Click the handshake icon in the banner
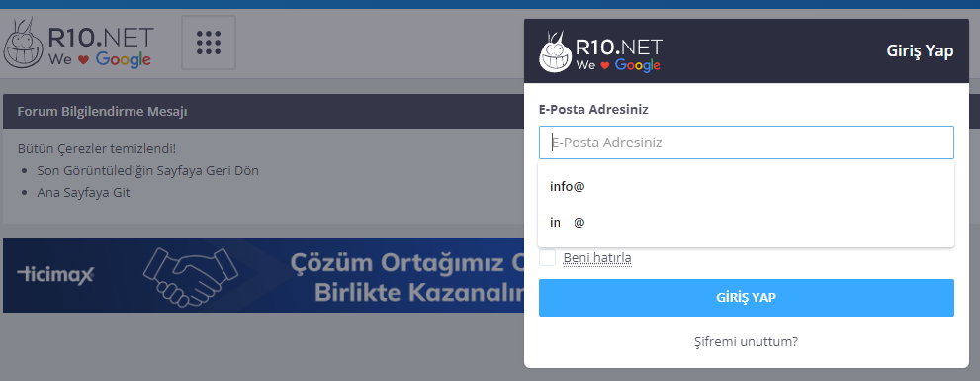This screenshot has width=980, height=381. [190, 275]
